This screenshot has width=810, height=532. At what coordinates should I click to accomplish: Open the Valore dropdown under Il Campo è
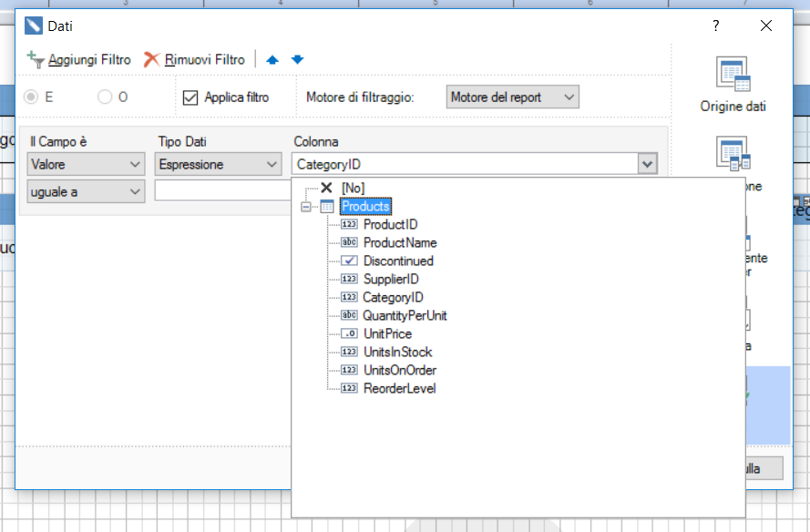(86, 164)
